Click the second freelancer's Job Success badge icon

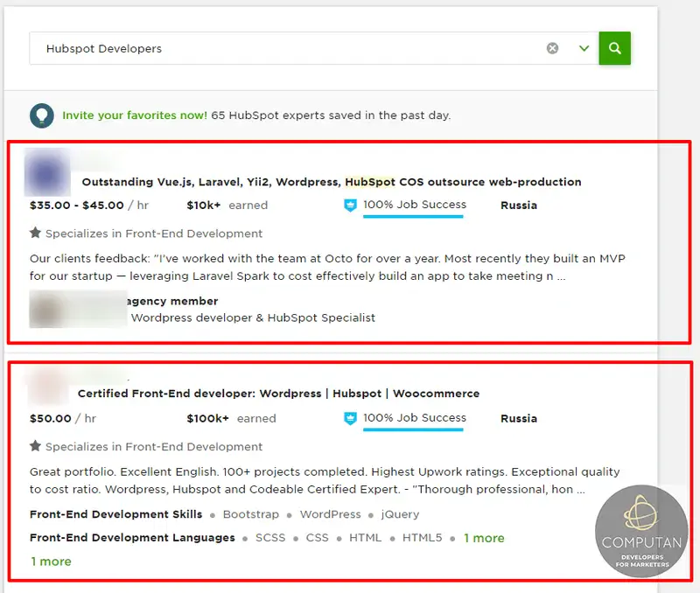pyautogui.click(x=350, y=419)
